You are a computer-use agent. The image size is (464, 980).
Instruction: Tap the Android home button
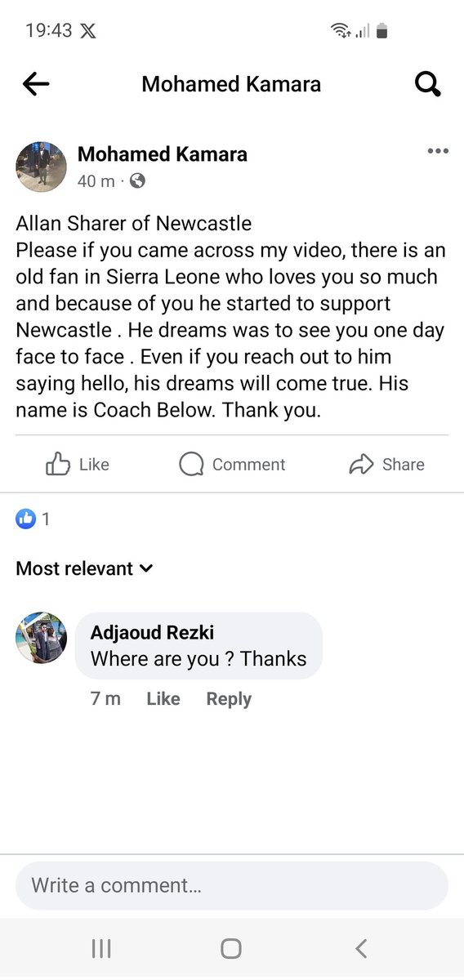(231, 948)
